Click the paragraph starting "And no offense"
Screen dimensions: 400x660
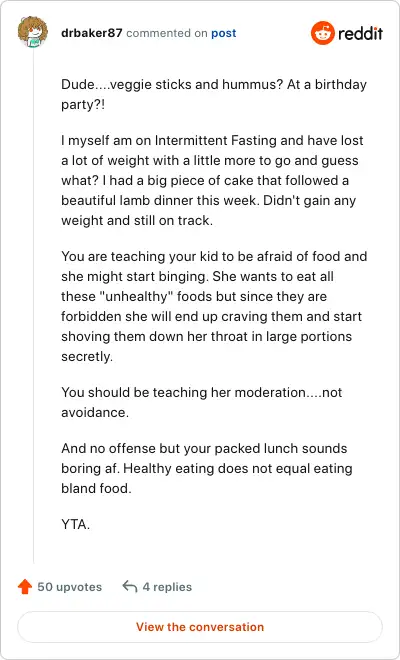coord(207,468)
